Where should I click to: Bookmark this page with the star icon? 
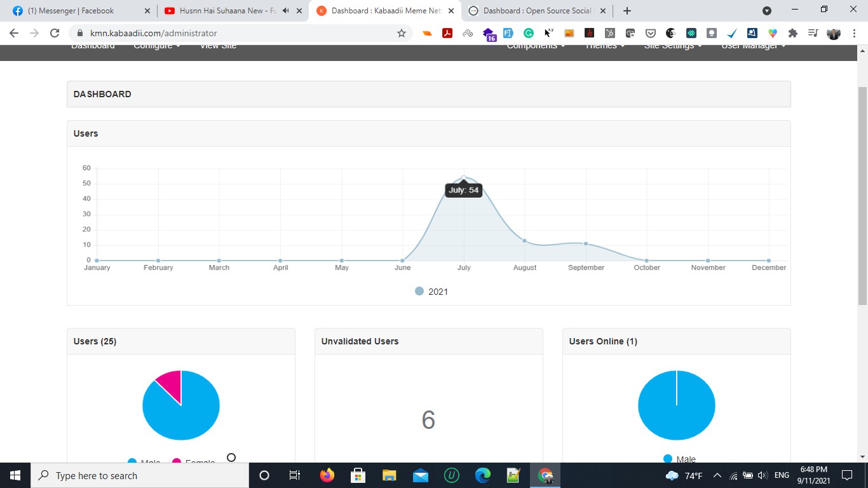click(x=402, y=33)
